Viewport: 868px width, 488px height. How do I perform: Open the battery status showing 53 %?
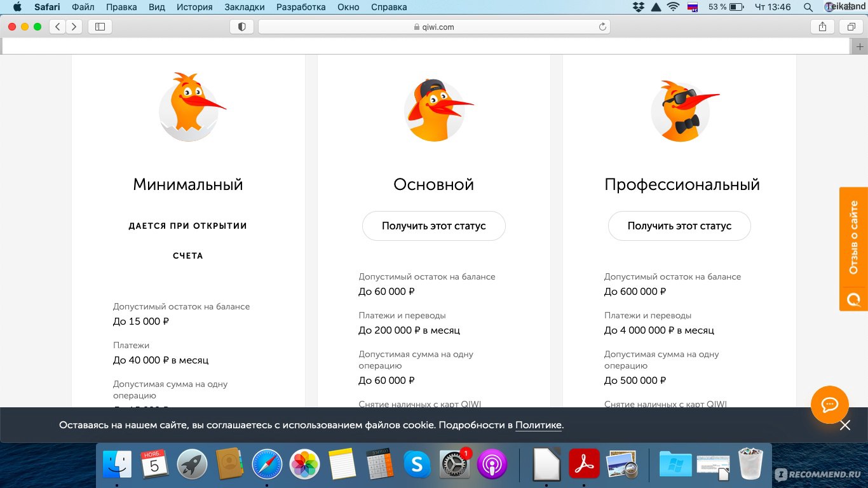pyautogui.click(x=726, y=7)
